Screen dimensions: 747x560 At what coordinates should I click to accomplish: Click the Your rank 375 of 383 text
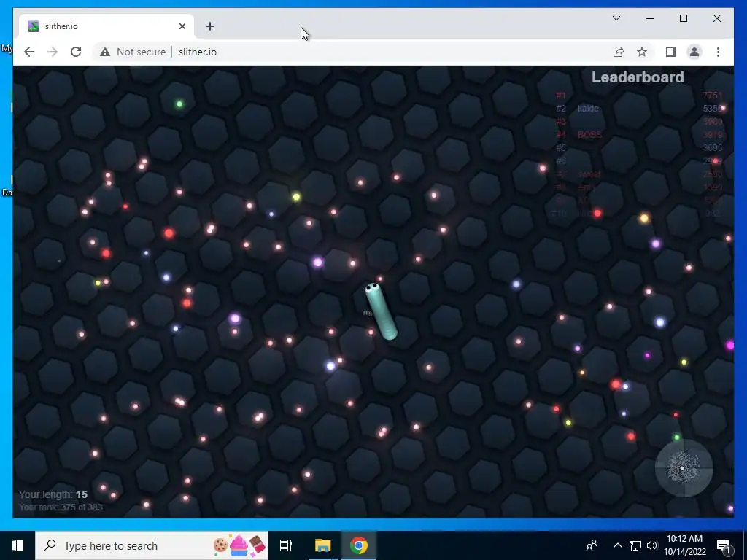click(x=61, y=507)
